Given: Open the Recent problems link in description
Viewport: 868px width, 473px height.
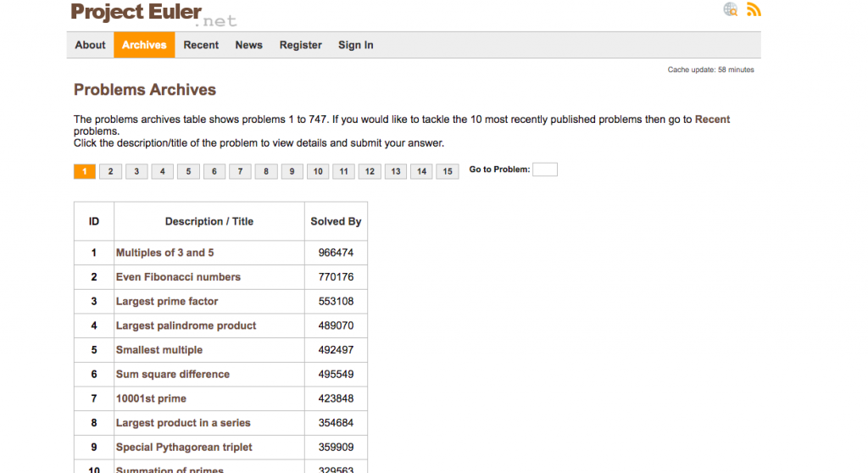Looking at the screenshot, I should pyautogui.click(x=712, y=120).
